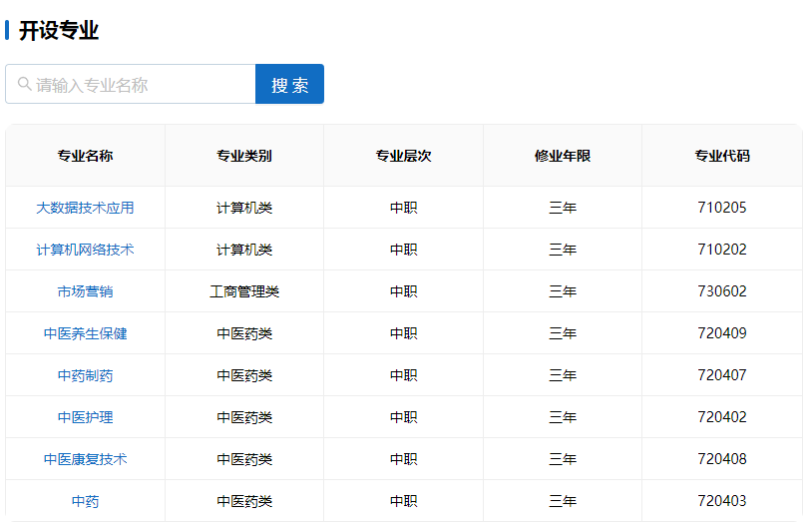The image size is (812, 528).
Task: Select the code 730602 cell
Action: [722, 291]
